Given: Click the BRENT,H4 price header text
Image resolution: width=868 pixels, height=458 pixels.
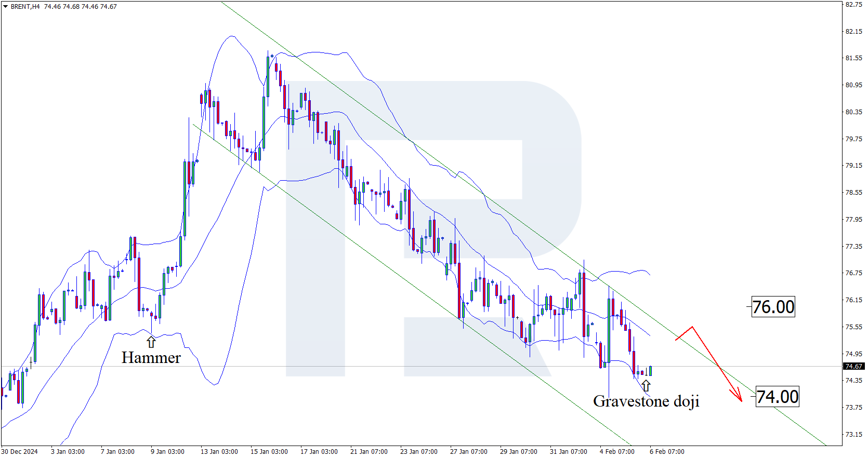Looking at the screenshot, I should 64,7.
